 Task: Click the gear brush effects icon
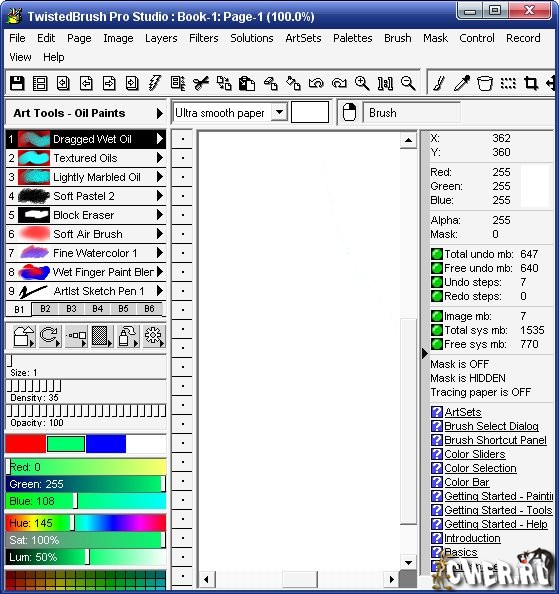click(x=153, y=336)
